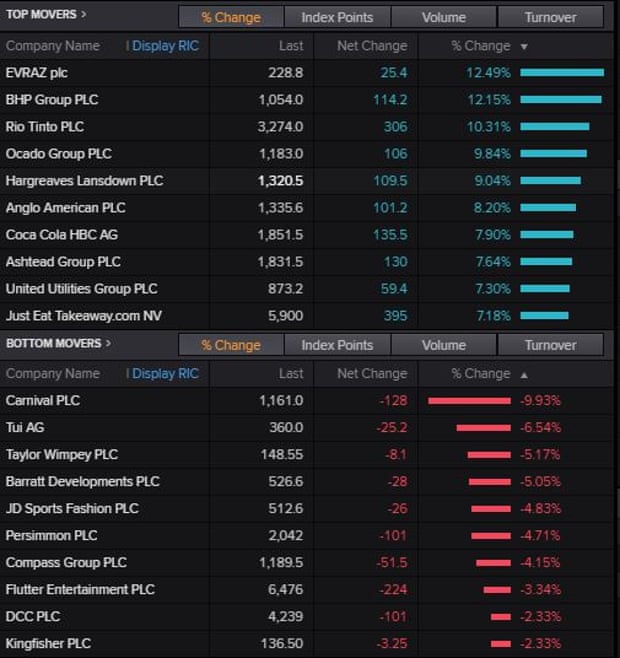620x658 pixels.
Task: Click Ocado last price 1,183.0
Action: click(x=281, y=154)
